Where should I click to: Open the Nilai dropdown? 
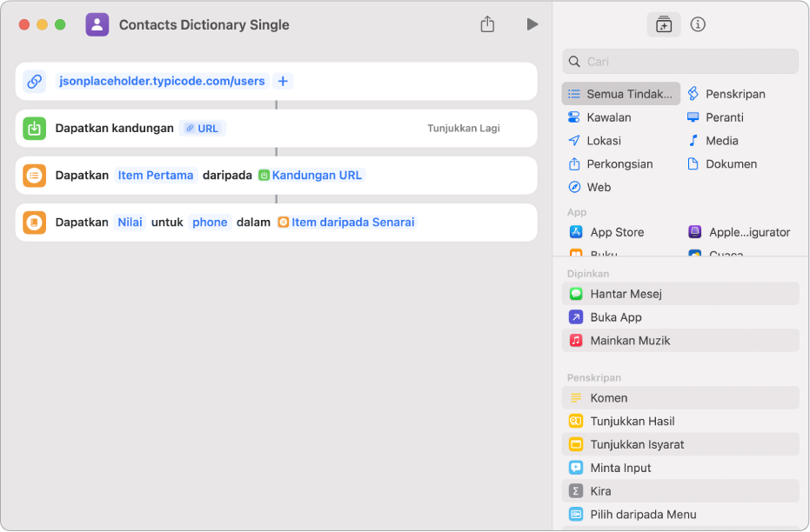click(x=130, y=223)
